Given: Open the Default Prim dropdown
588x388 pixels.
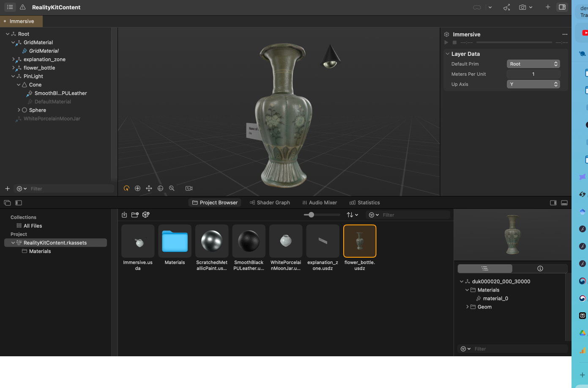Looking at the screenshot, I should (533, 64).
